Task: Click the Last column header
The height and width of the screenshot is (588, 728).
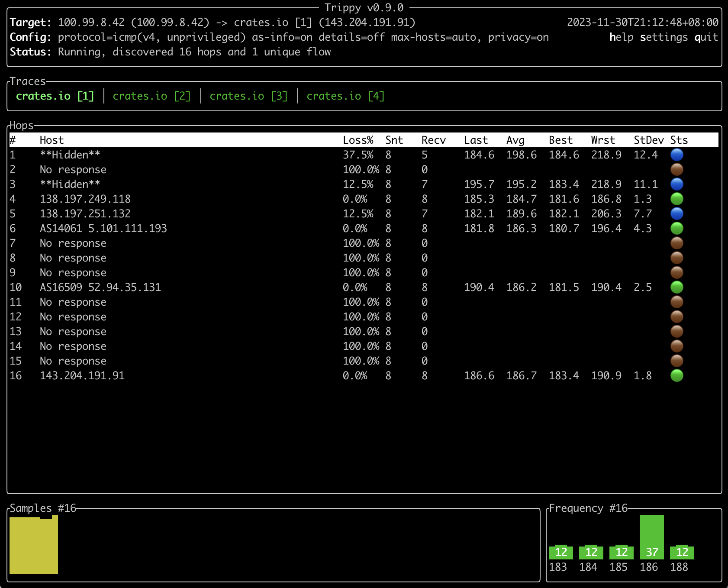Action: click(476, 140)
